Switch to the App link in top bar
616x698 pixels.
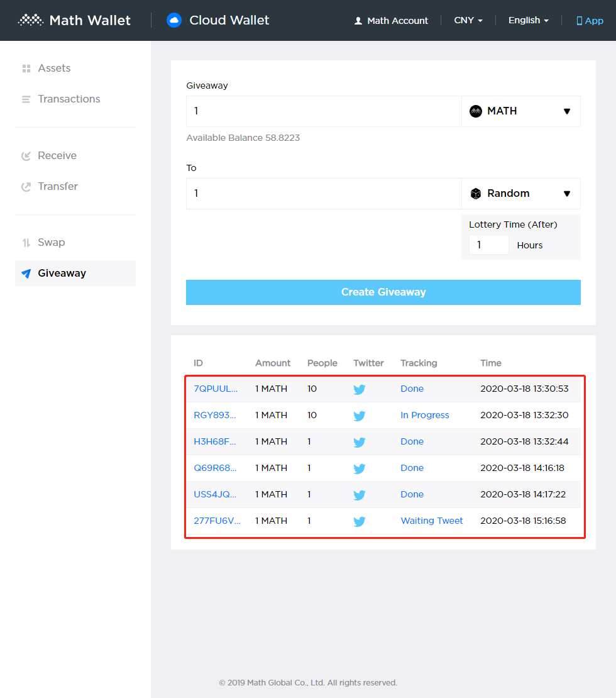coord(590,20)
